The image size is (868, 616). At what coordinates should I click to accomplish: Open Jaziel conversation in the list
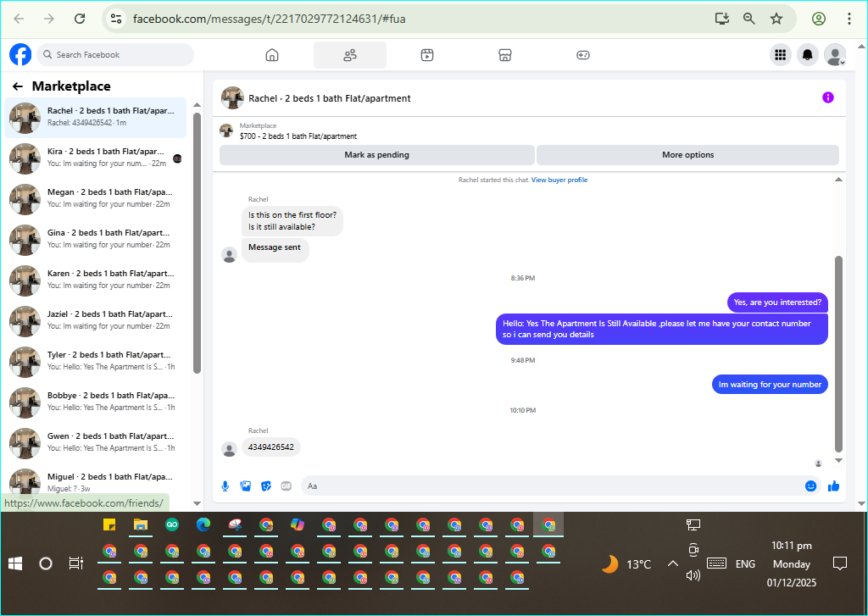(x=95, y=321)
